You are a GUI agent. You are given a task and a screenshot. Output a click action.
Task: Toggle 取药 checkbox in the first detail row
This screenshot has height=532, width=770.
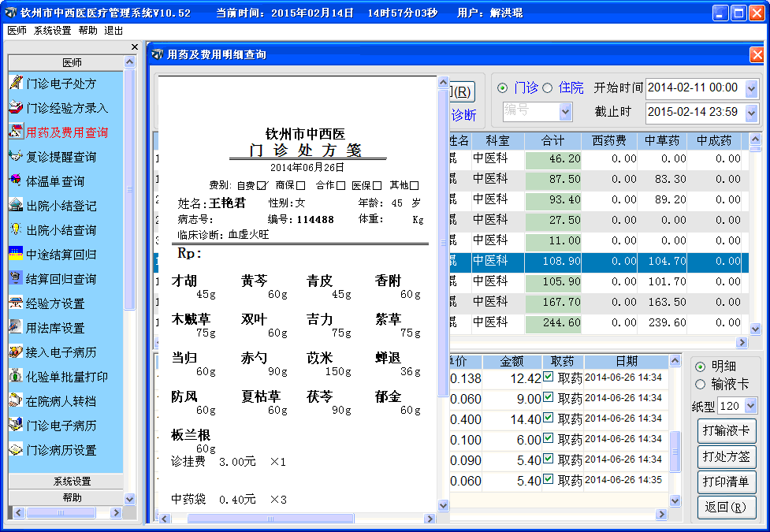tap(549, 378)
